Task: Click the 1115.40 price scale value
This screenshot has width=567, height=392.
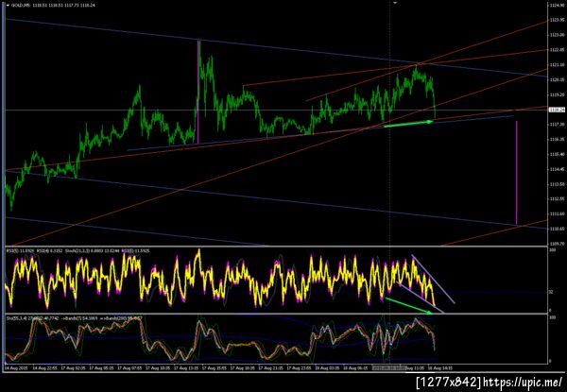Action: point(558,154)
